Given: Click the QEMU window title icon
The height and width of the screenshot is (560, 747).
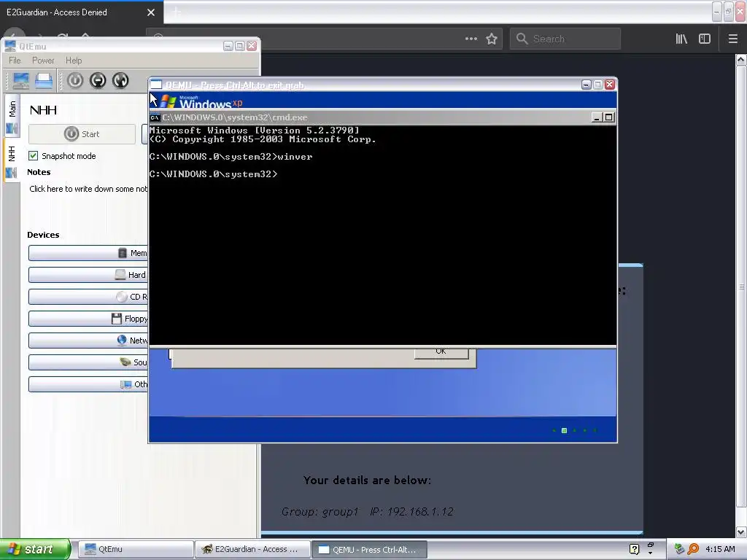Looking at the screenshot, I should (x=156, y=85).
